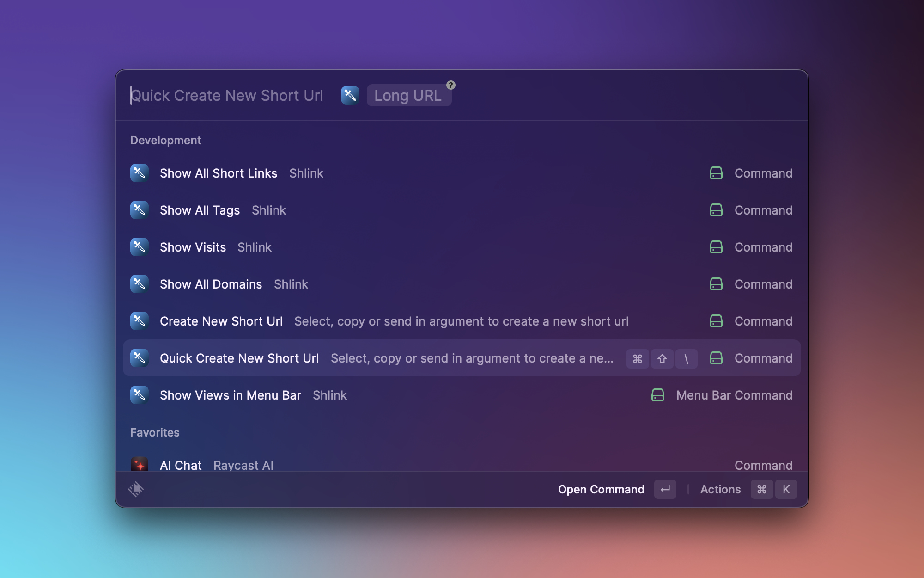Click the Shlink icon beside Show All Short Links
This screenshot has height=578, width=924.
coord(139,173)
